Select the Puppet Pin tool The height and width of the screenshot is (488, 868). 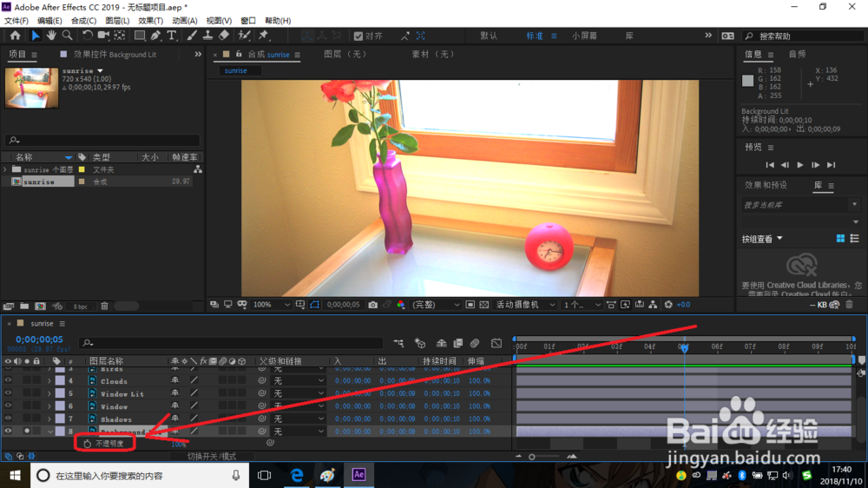click(264, 36)
